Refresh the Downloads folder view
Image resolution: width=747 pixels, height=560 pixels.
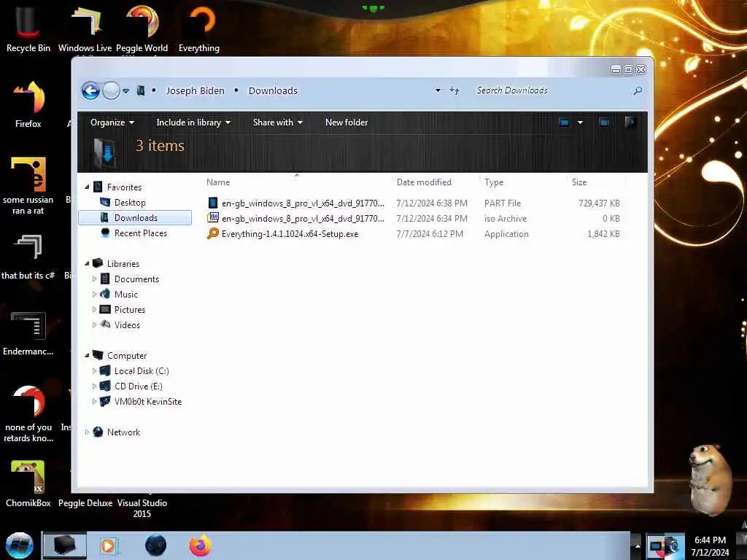(x=454, y=90)
